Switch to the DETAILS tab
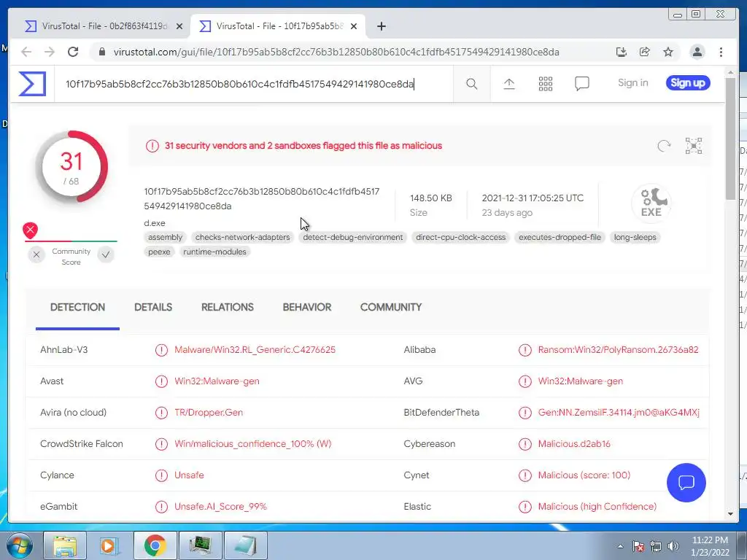Image resolution: width=747 pixels, height=560 pixels. tap(153, 307)
